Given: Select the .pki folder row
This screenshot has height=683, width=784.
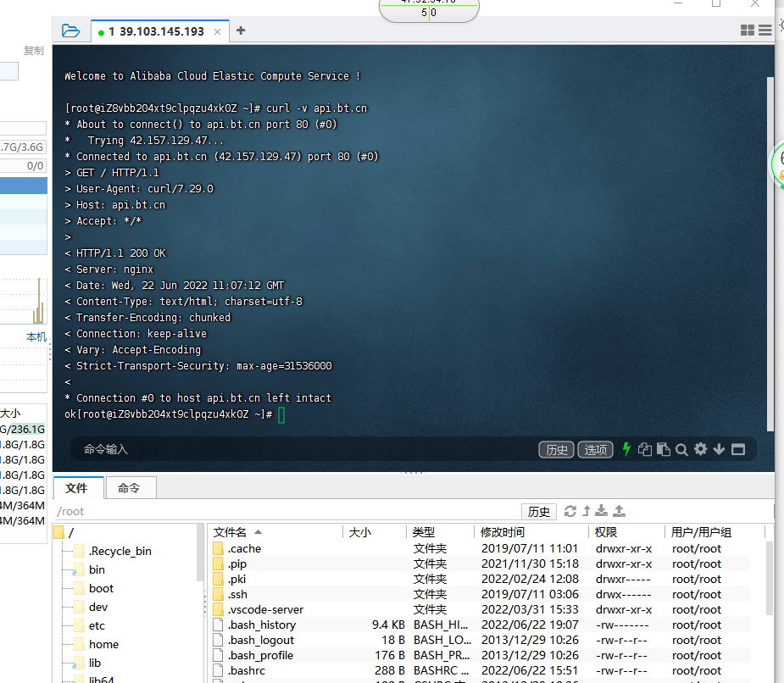Looking at the screenshot, I should [x=480, y=579].
